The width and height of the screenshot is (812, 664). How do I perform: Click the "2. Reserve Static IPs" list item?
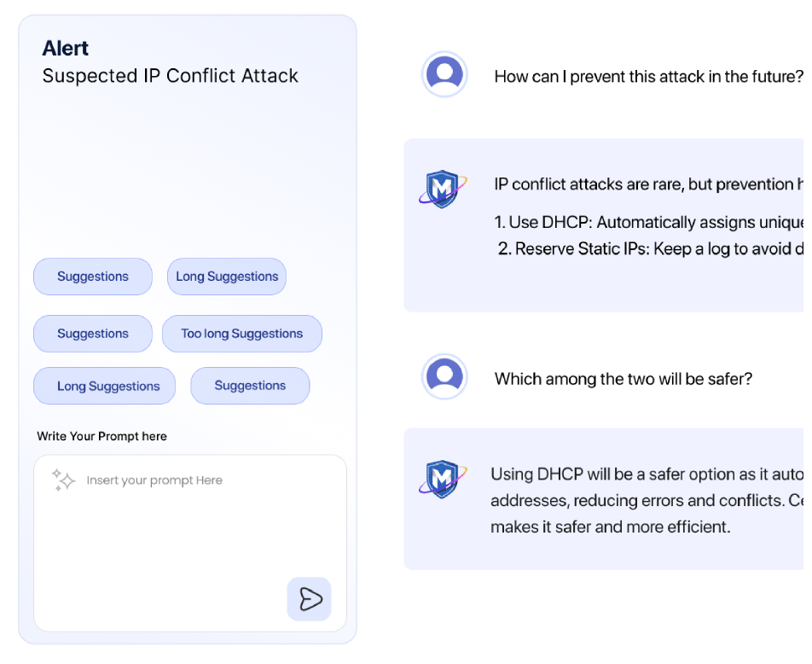tap(651, 249)
